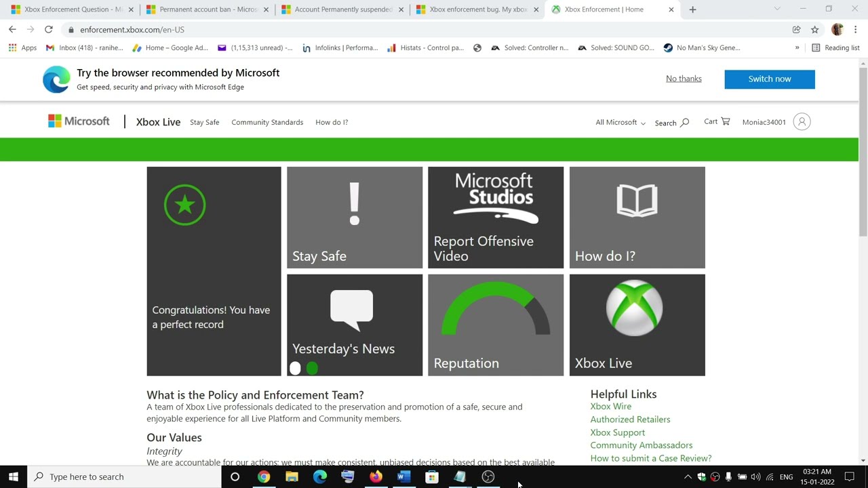Open the Gmail Inbox bookmark

point(84,47)
